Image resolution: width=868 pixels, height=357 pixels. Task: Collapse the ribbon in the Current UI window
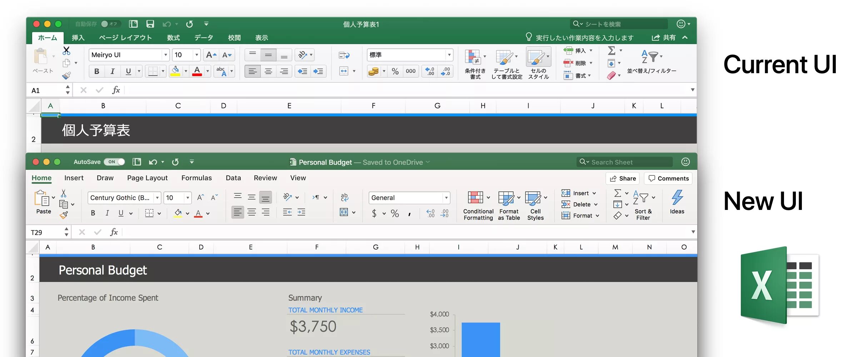point(685,37)
